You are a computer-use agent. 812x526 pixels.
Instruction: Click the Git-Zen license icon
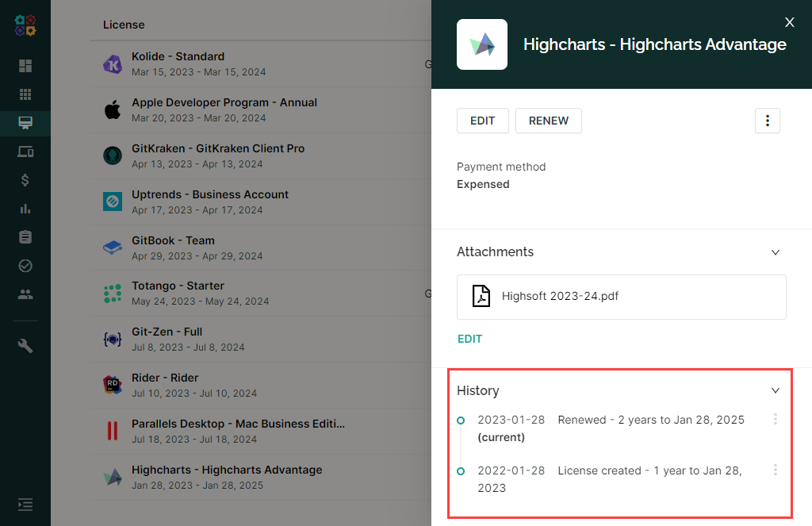pyautogui.click(x=113, y=340)
